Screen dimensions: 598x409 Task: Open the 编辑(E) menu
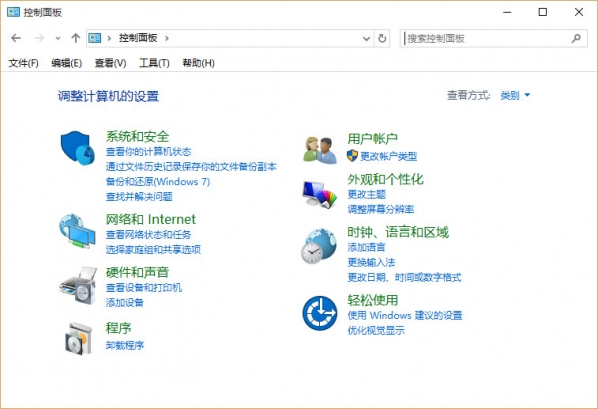click(x=67, y=63)
